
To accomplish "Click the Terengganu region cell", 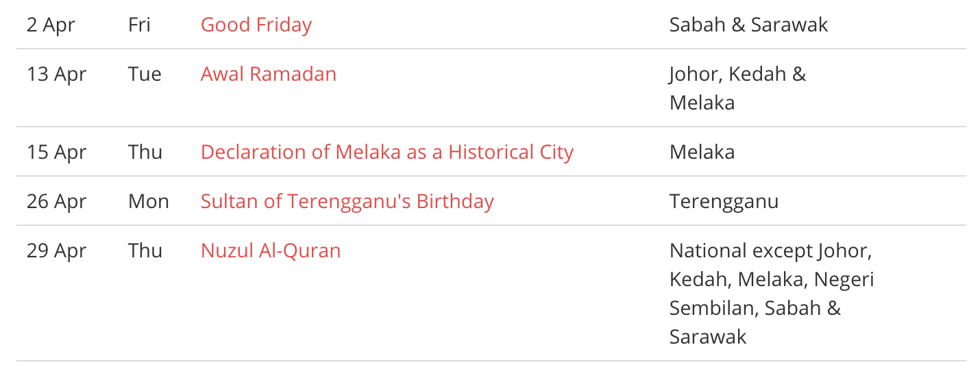I will 724,201.
